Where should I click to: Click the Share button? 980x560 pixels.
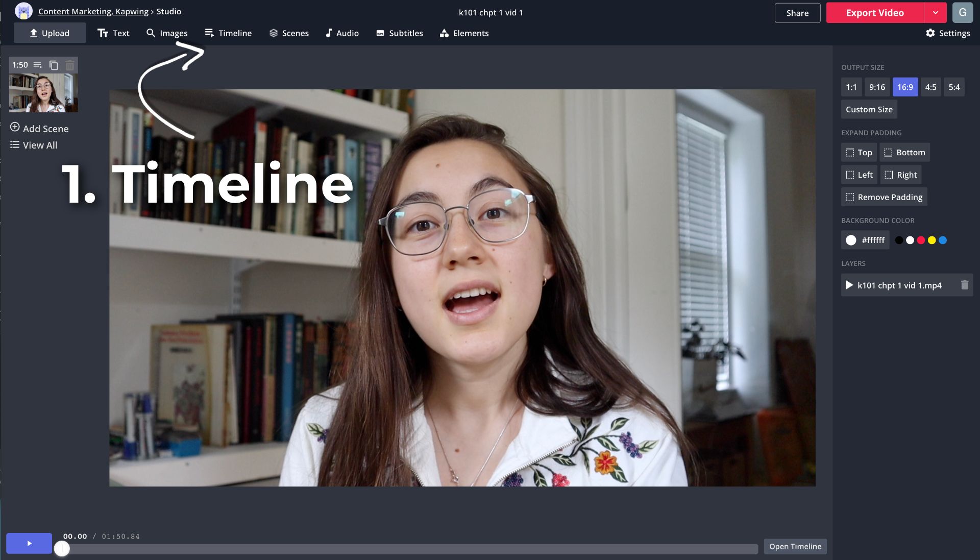pyautogui.click(x=797, y=13)
